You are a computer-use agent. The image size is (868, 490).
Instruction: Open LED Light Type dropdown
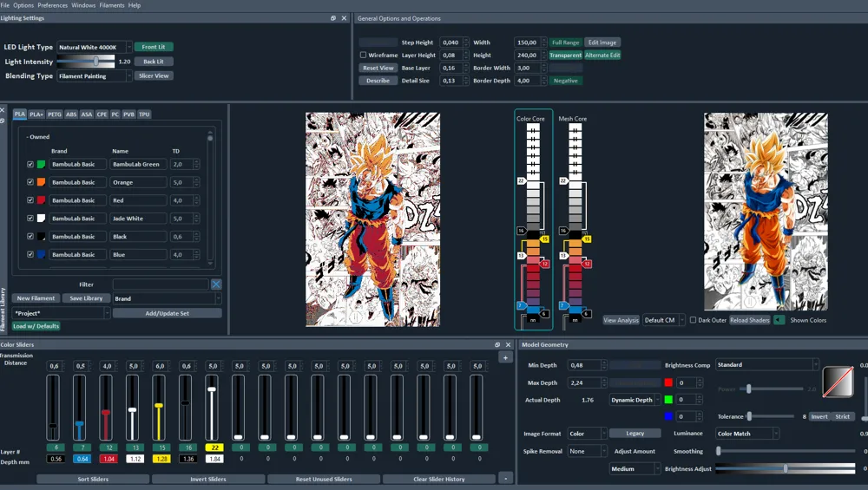pyautogui.click(x=94, y=47)
